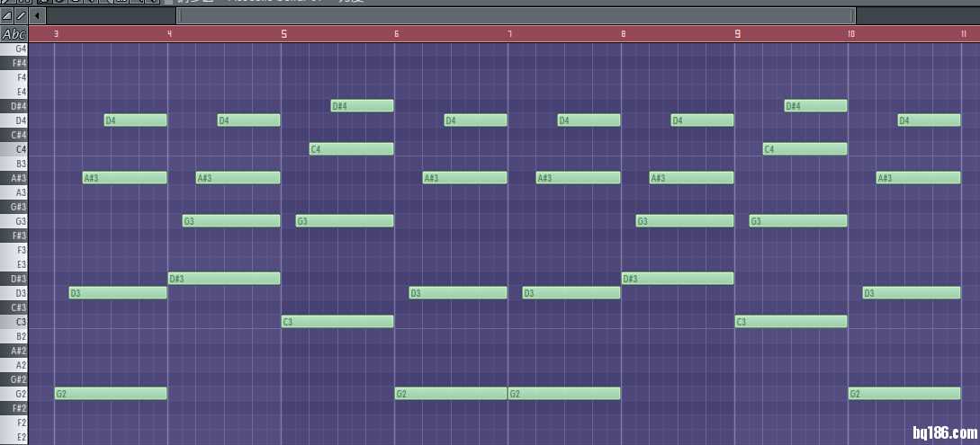This screenshot has width=980, height=445.
Task: Click the G2 note starting at bar 6
Action: click(x=451, y=394)
